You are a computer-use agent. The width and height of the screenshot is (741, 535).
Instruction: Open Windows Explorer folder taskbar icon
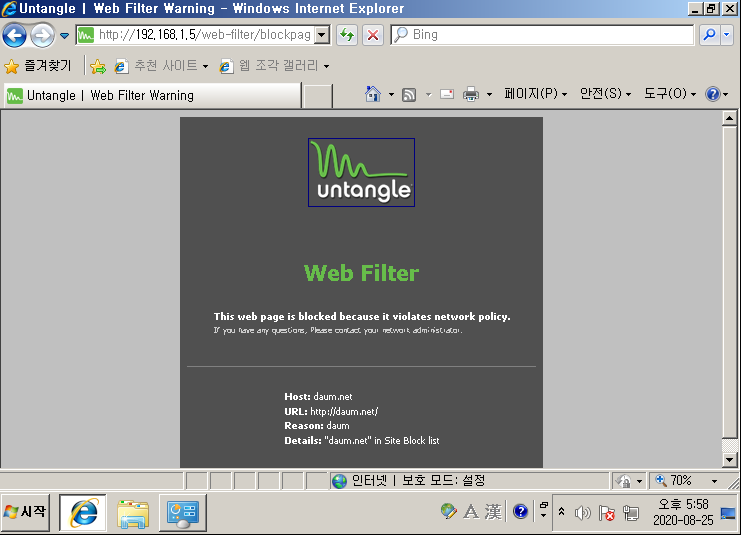tap(133, 513)
